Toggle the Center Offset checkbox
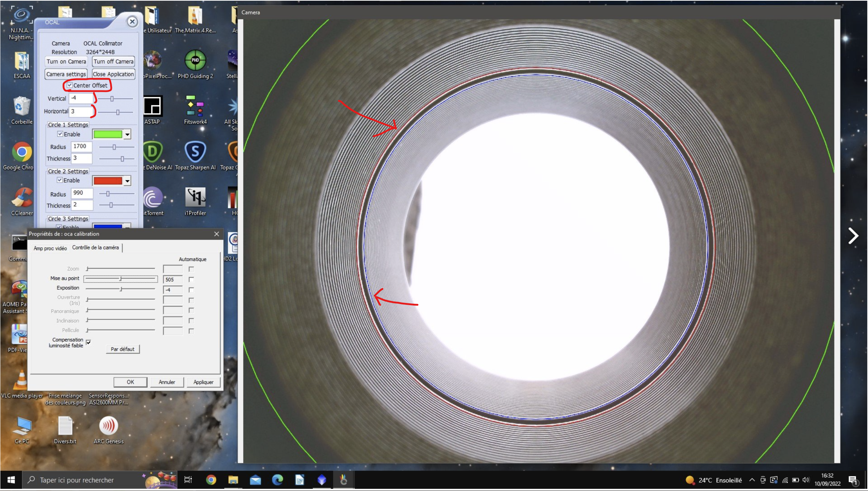This screenshot has width=868, height=491. point(70,85)
